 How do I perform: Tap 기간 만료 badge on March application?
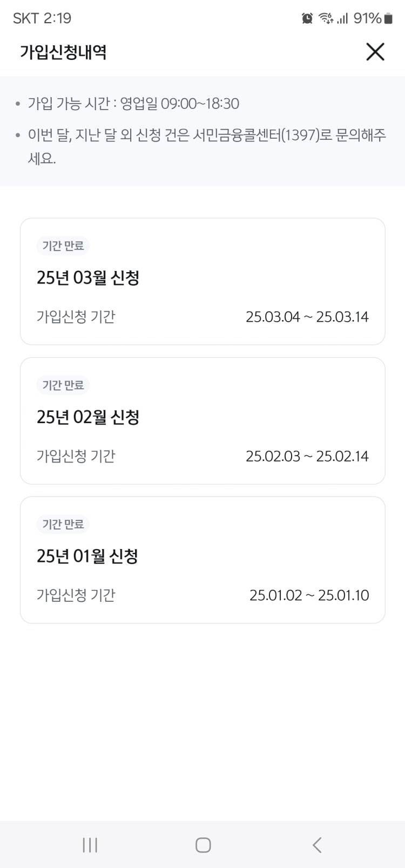click(x=63, y=246)
